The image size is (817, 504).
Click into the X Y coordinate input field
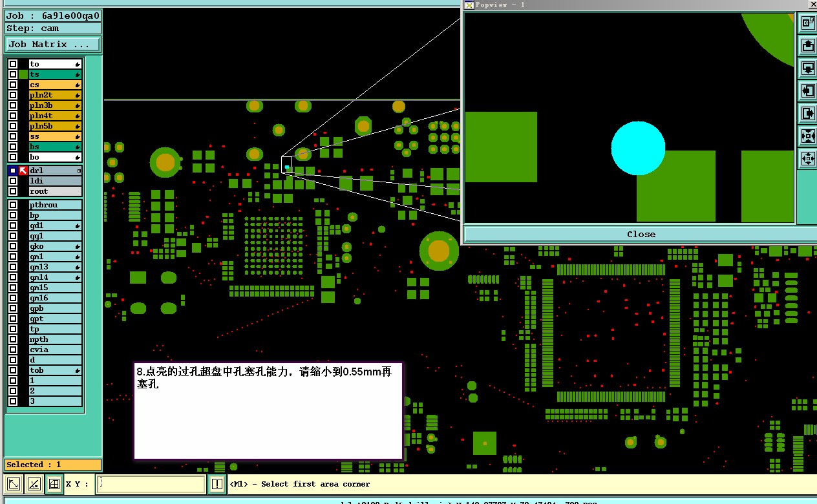click(151, 484)
